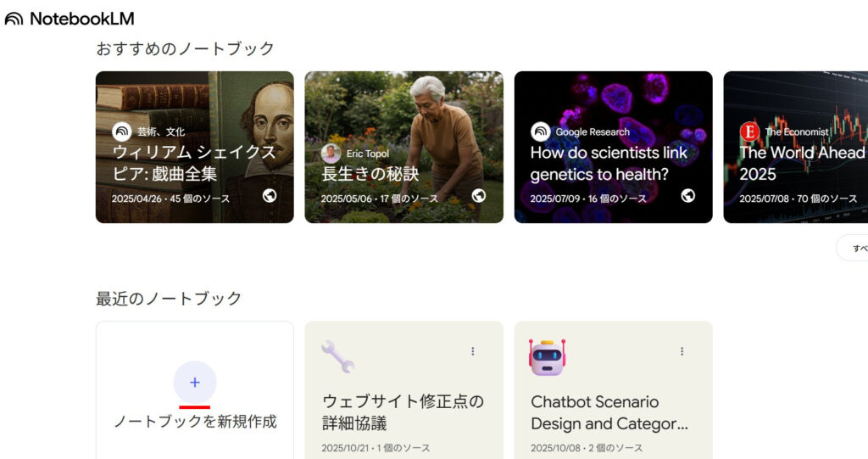Screen dimensions: 868x459
Task: Click the globe icon on genetics card
Action: point(688,196)
